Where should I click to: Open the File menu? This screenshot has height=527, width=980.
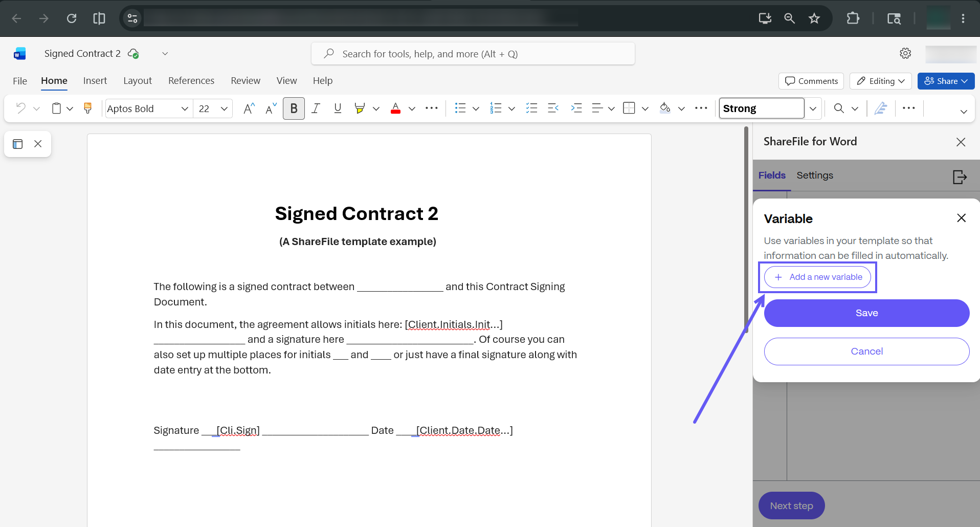coord(20,81)
